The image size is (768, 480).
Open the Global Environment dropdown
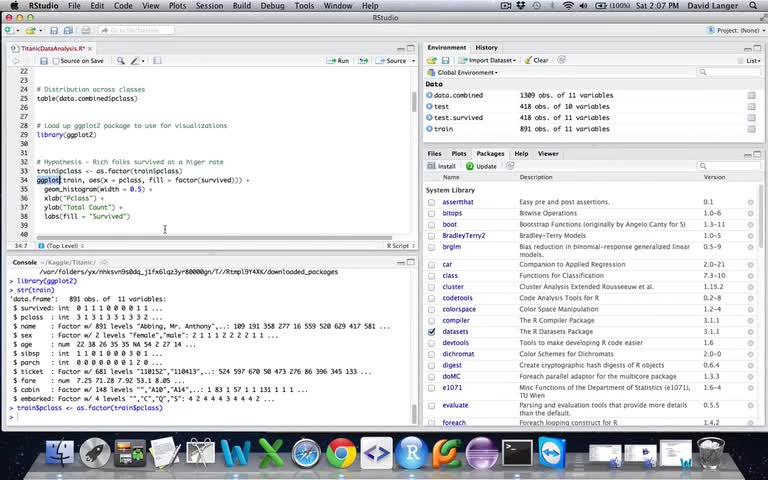tap(462, 72)
